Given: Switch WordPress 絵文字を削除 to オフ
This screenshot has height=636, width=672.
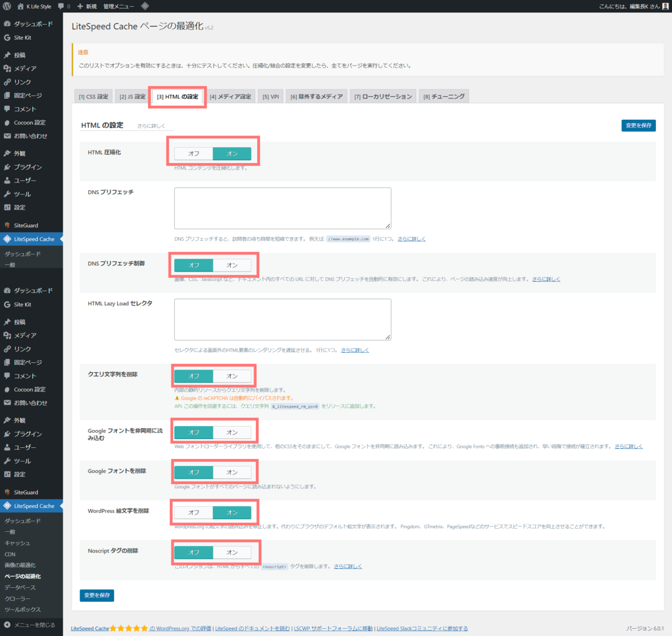Looking at the screenshot, I should click(194, 512).
